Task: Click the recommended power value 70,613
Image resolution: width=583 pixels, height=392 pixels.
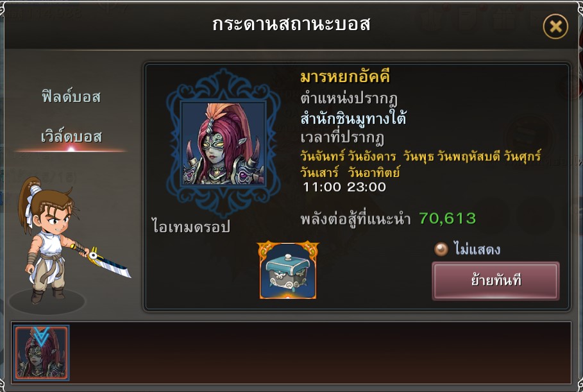Action: tap(447, 219)
